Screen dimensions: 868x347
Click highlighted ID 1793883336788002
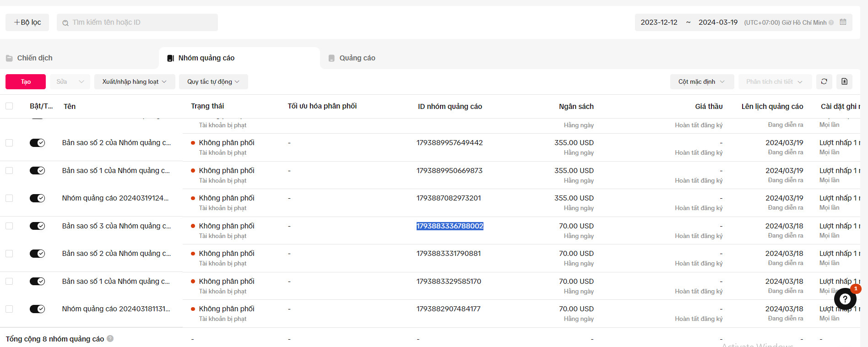pos(450,226)
